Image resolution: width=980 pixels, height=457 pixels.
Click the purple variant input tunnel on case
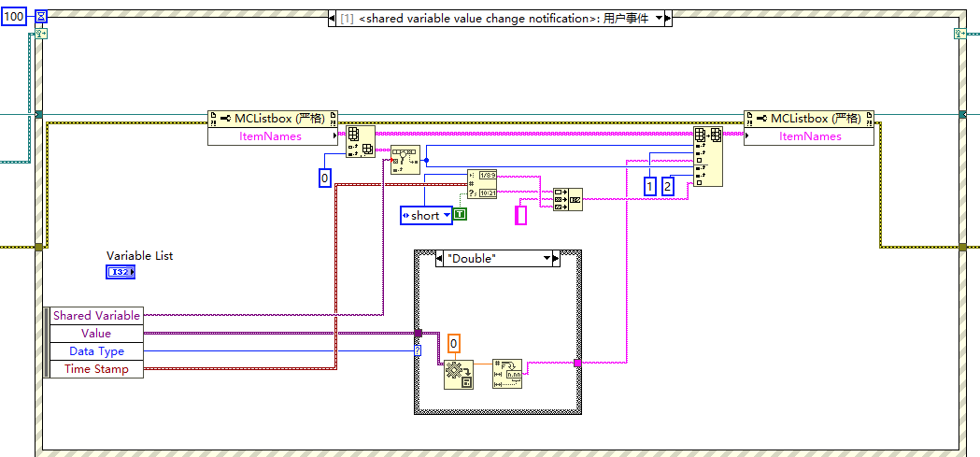coord(419,334)
